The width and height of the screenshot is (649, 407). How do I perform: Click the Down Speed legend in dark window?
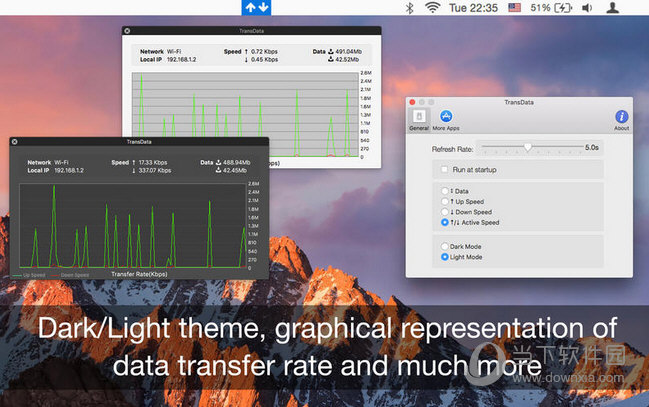[75, 275]
